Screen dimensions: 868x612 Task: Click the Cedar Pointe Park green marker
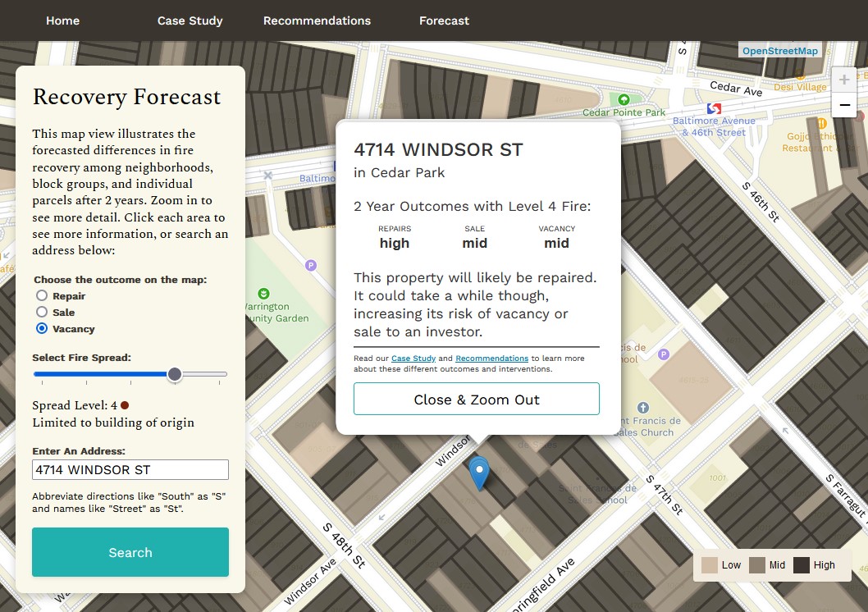pyautogui.click(x=624, y=99)
